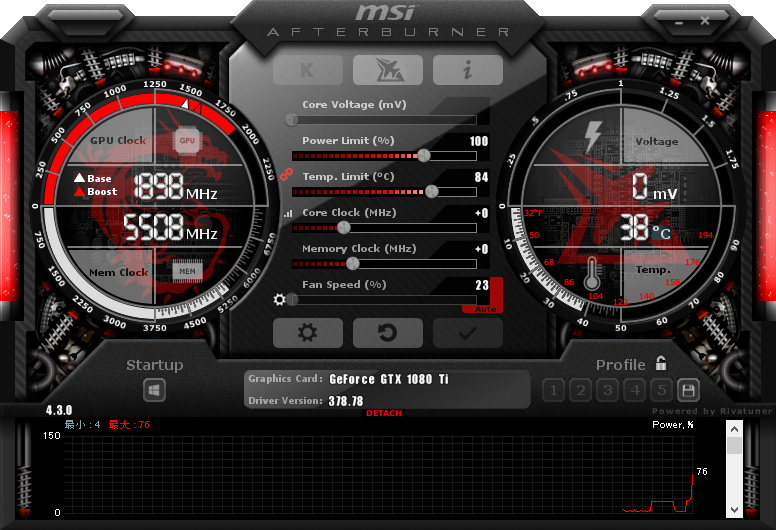Image resolution: width=776 pixels, height=530 pixels.
Task: Apply settings with the checkmark button
Action: pyautogui.click(x=468, y=333)
